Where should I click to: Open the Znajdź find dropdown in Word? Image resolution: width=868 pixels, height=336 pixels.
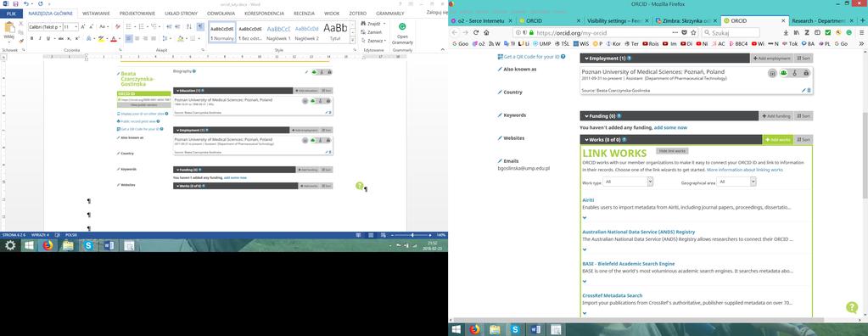[x=372, y=24]
